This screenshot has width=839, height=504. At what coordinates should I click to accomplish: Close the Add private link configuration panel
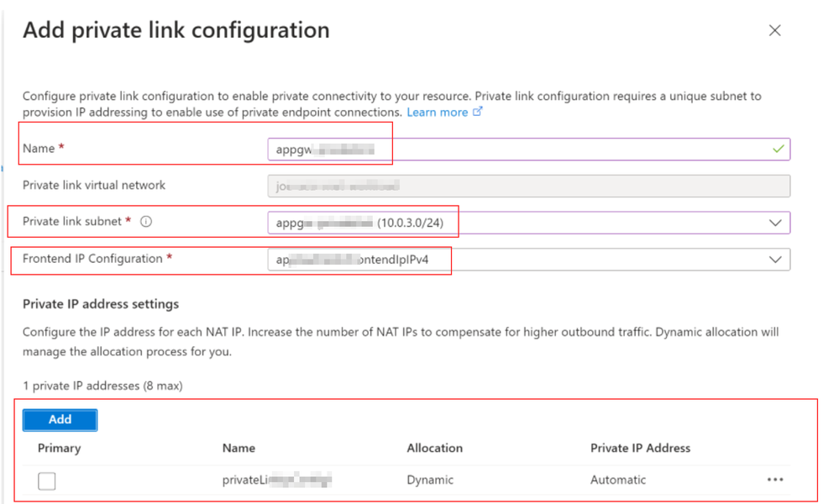[774, 30]
